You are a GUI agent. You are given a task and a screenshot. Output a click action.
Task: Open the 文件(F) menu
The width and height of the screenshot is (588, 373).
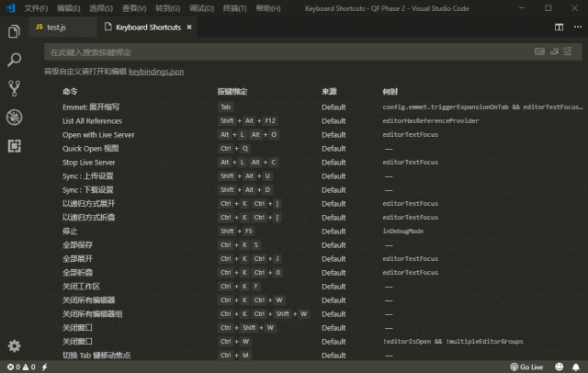point(36,8)
